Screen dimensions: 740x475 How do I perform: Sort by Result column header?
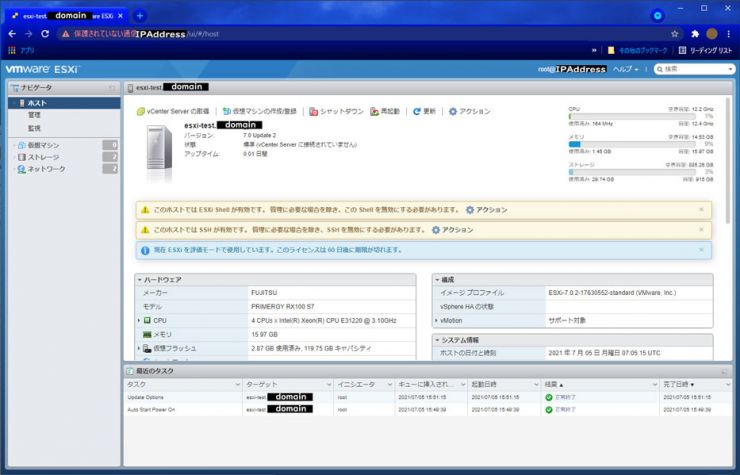(600, 384)
